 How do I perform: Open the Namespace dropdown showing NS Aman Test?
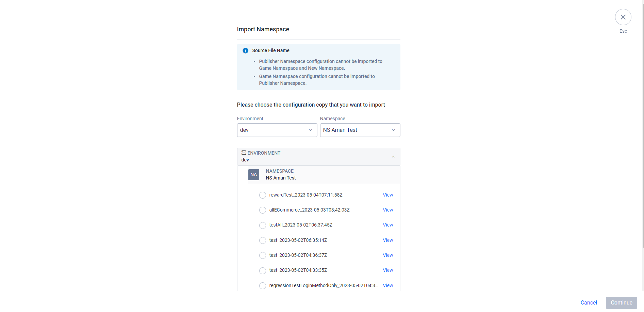click(360, 130)
